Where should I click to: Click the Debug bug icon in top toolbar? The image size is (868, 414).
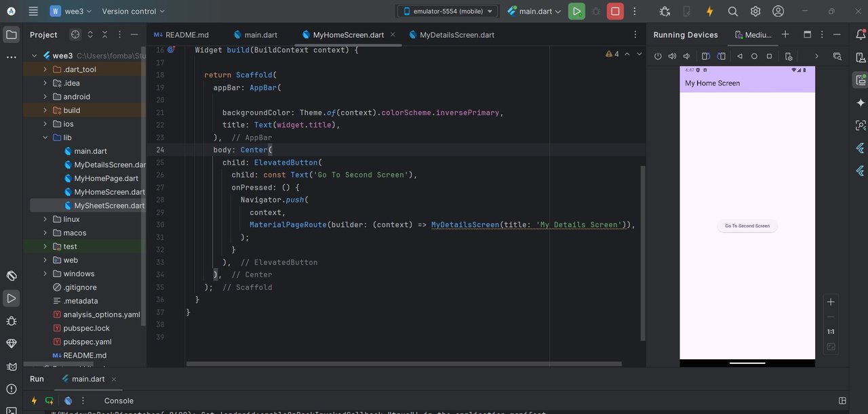(596, 11)
